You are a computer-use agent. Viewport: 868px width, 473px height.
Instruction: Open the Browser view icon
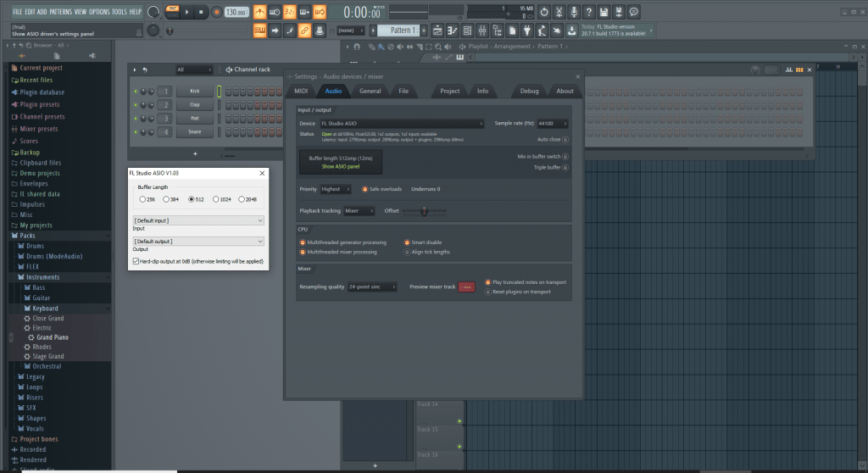coord(497,31)
